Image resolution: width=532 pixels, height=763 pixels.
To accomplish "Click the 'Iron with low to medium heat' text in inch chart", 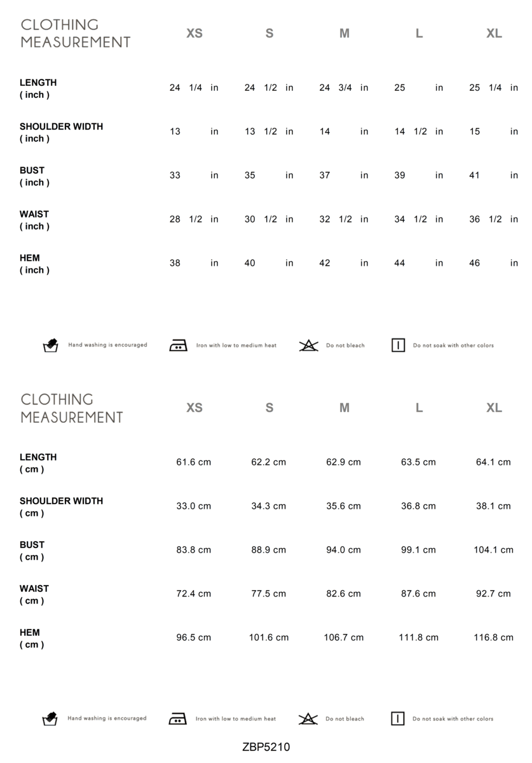I will 236,345.
